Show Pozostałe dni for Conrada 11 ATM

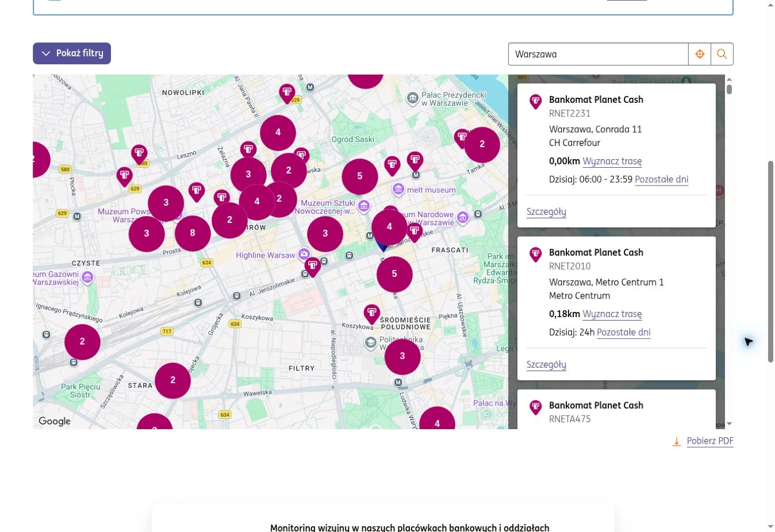click(662, 180)
